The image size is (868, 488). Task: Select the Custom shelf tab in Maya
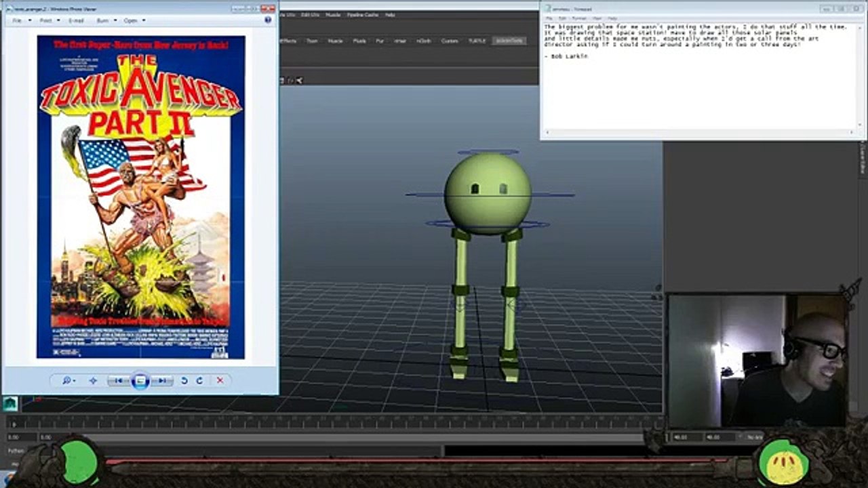(450, 41)
